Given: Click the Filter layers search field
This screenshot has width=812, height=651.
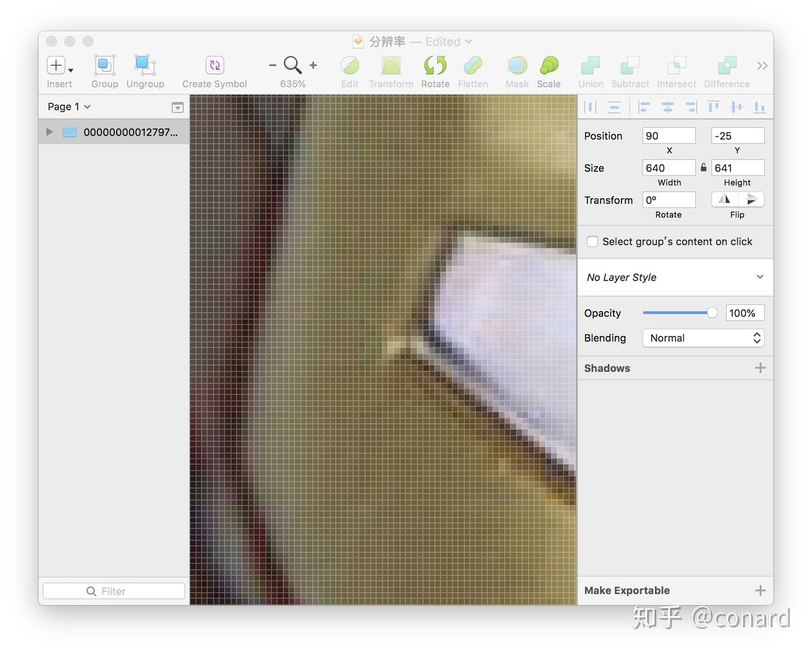Looking at the screenshot, I should tap(114, 591).
